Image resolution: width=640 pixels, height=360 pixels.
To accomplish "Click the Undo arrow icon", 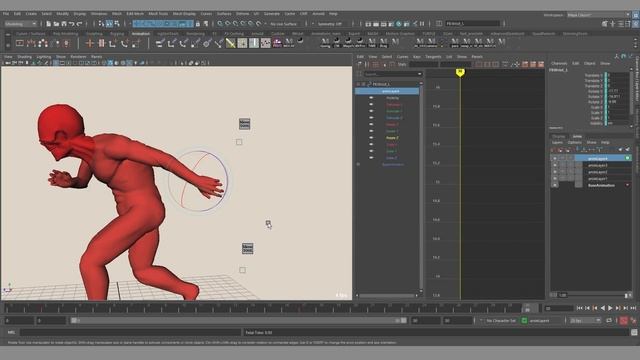I will tap(72, 24).
